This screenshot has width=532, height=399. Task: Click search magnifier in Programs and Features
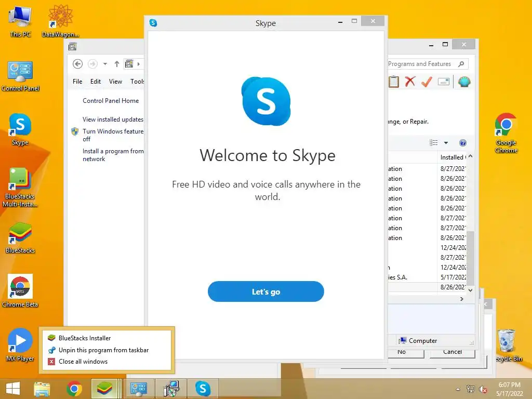pyautogui.click(x=461, y=64)
